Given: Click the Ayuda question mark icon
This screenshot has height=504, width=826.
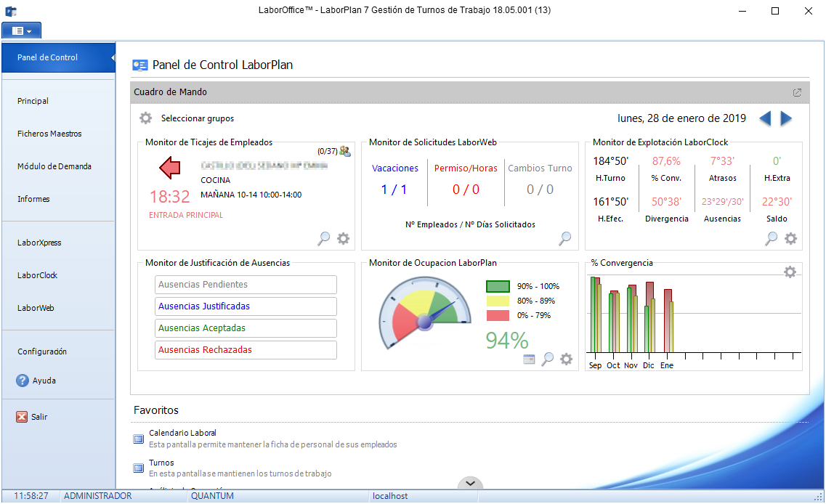Looking at the screenshot, I should coord(22,381).
